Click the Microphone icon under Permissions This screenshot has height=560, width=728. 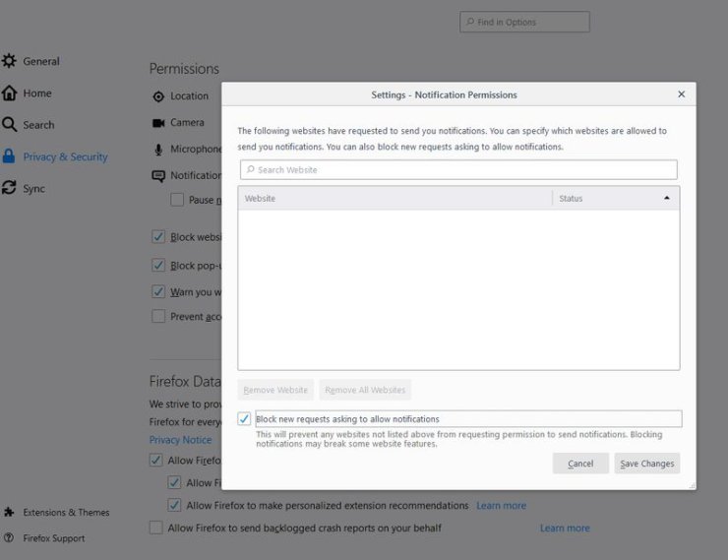tap(158, 150)
